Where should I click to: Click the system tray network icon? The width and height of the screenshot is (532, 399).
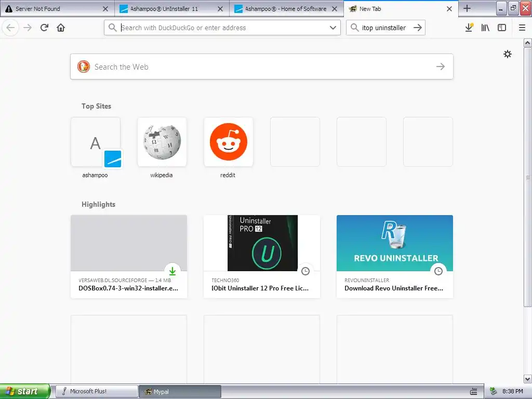494,392
